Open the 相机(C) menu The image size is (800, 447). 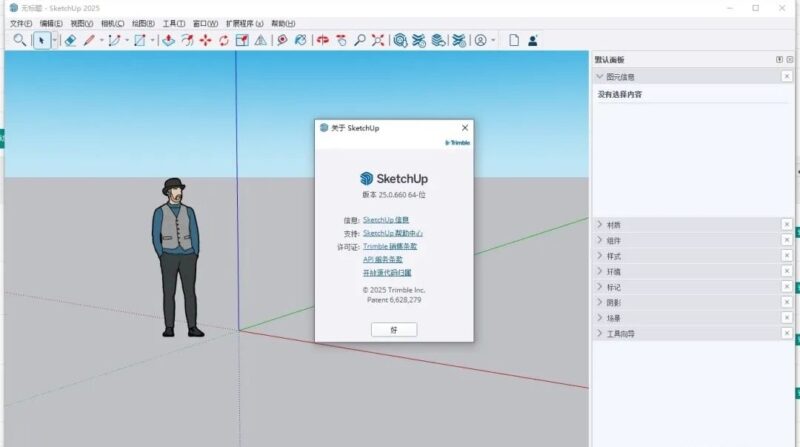tap(112, 23)
